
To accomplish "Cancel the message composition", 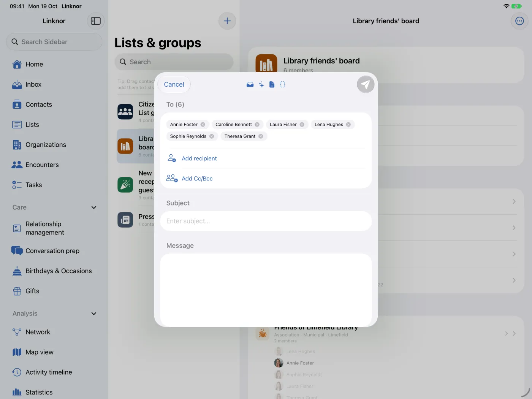I will (x=174, y=84).
